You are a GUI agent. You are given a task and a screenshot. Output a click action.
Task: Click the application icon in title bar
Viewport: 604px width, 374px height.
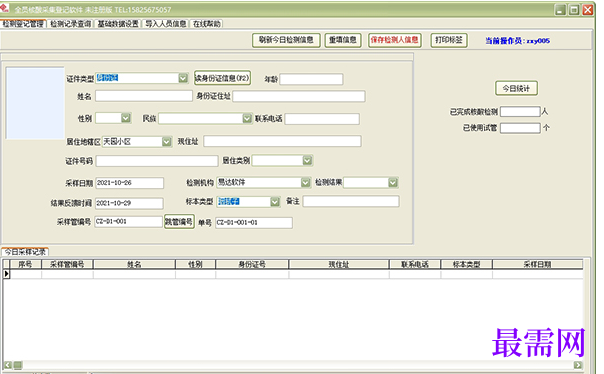(x=5, y=8)
